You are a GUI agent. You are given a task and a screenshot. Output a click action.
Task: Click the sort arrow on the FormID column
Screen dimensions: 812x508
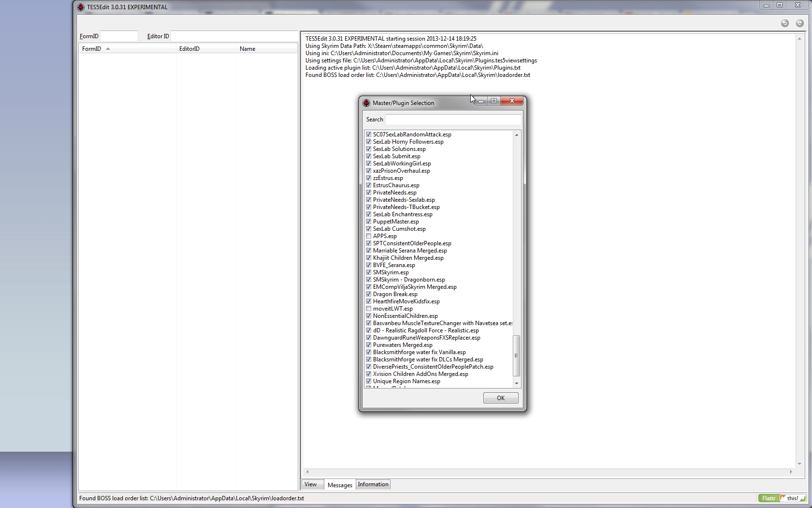coord(108,48)
